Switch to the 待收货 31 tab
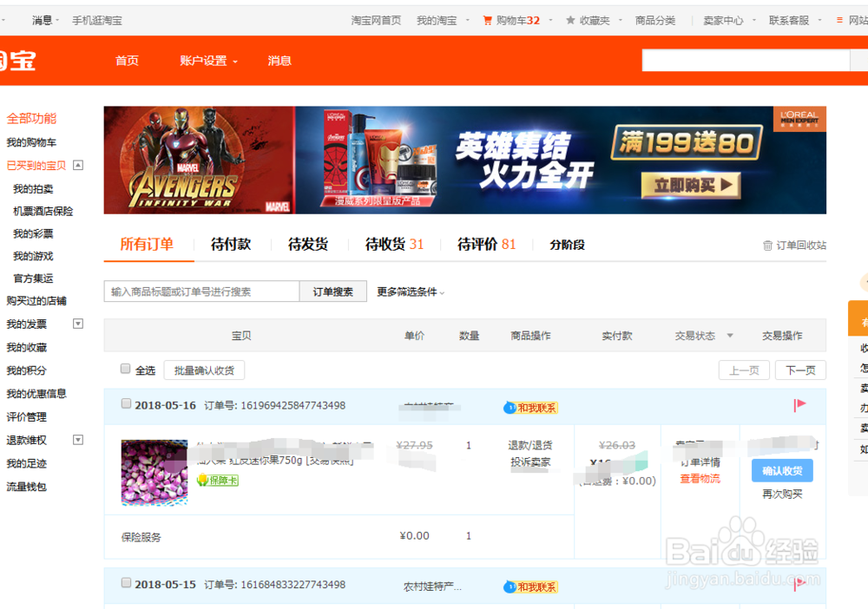Viewport: 868px width, 609px height. pos(394,245)
